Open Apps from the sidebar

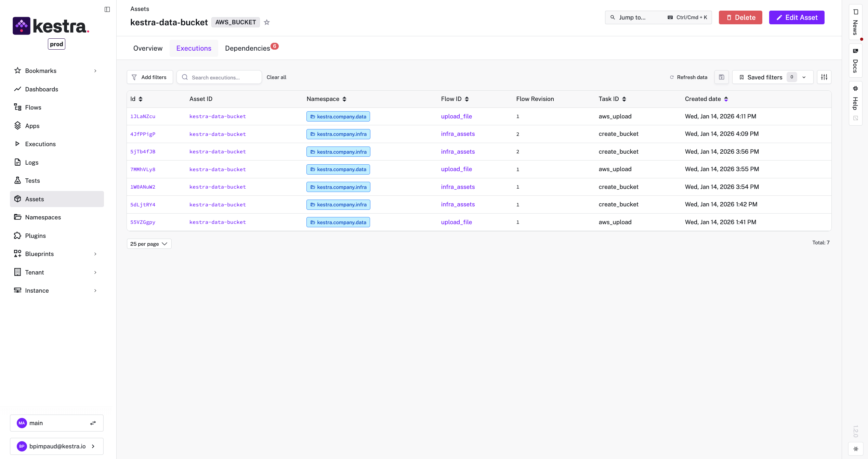point(57,126)
